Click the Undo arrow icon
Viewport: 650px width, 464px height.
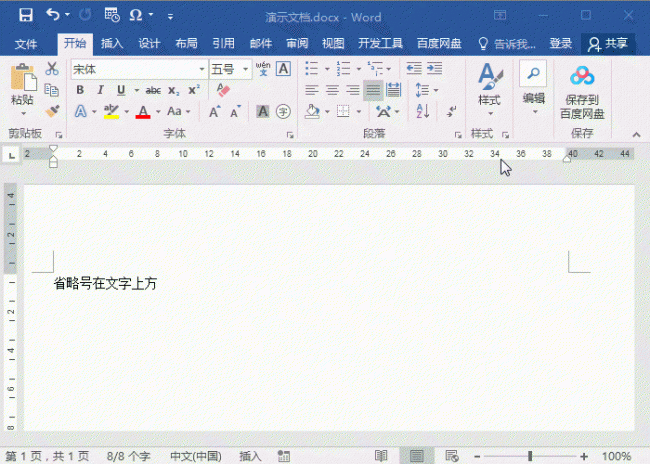click(53, 15)
